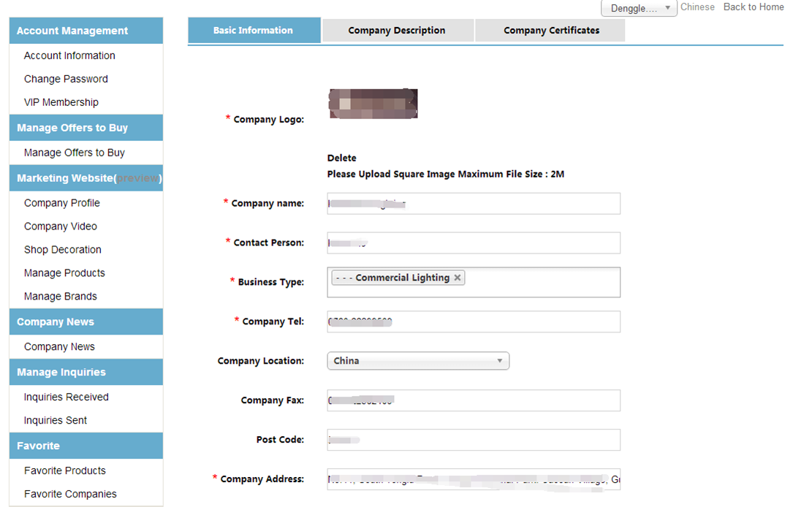Switch to the Basic Information tab
Viewport: 812px width, 507px height.
[254, 31]
